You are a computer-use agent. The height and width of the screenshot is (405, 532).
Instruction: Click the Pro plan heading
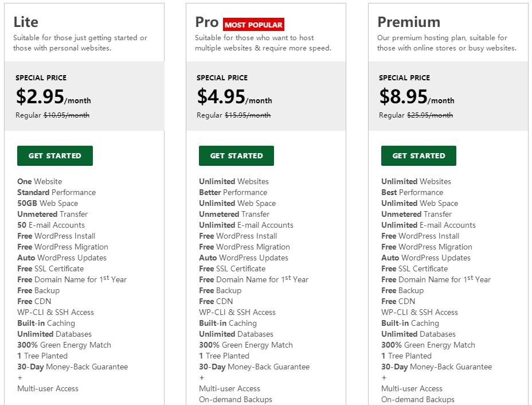206,22
